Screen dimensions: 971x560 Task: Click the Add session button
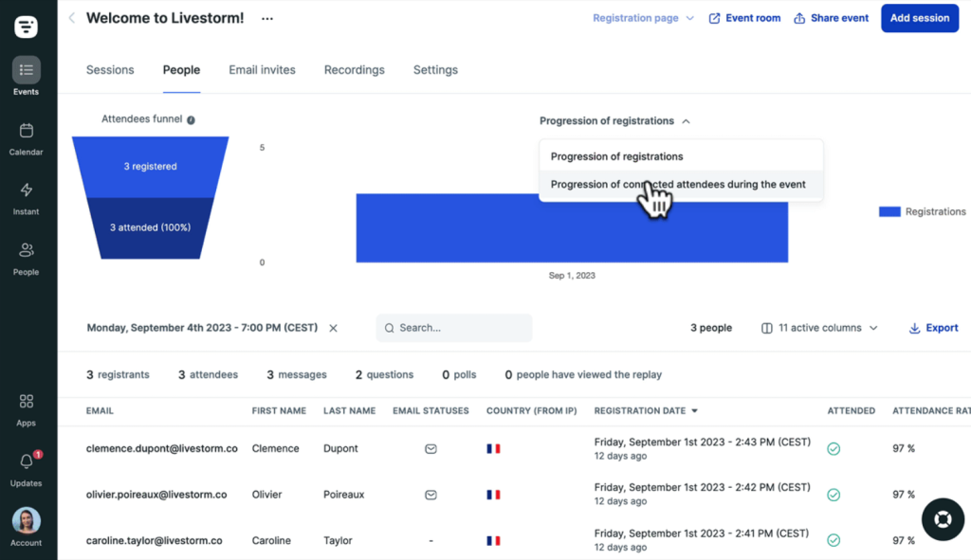pyautogui.click(x=919, y=18)
